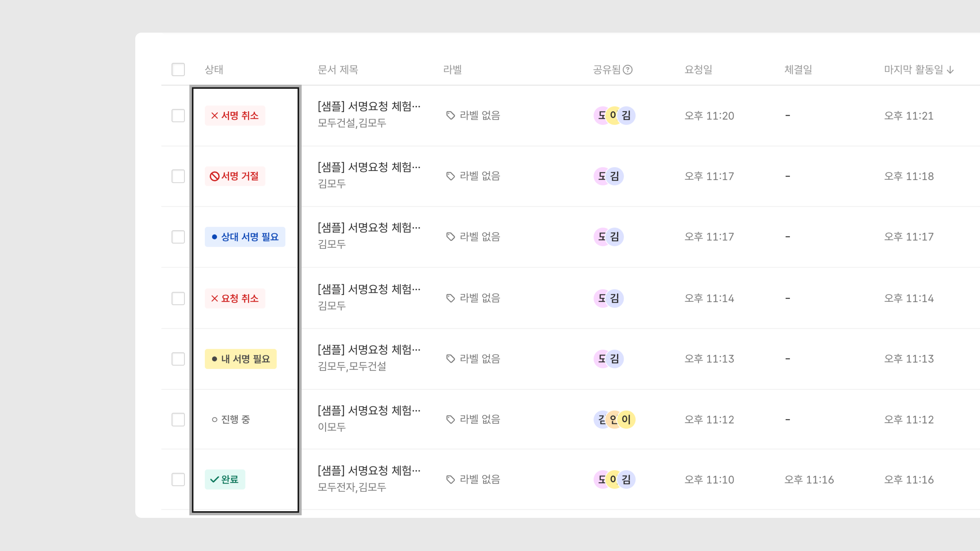Click the tag icon in the 서명 취소 row

click(x=451, y=116)
